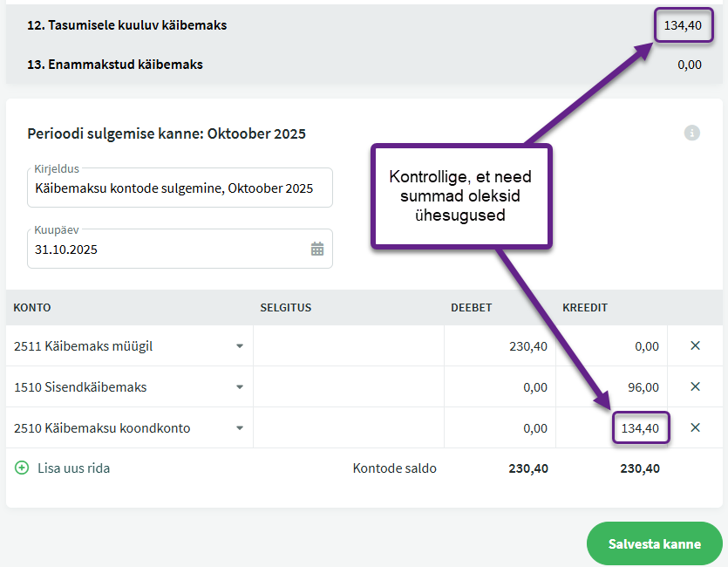Viewport: 728px width, 567px height.
Task: Expand the 2511 Käibemaks müügil account dropdown
Action: (240, 346)
